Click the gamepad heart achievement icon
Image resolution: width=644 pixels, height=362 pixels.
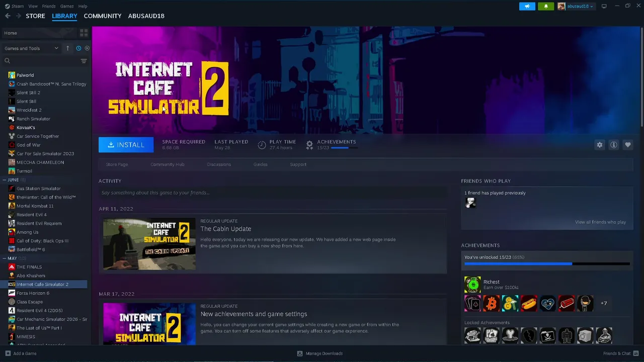click(547, 304)
